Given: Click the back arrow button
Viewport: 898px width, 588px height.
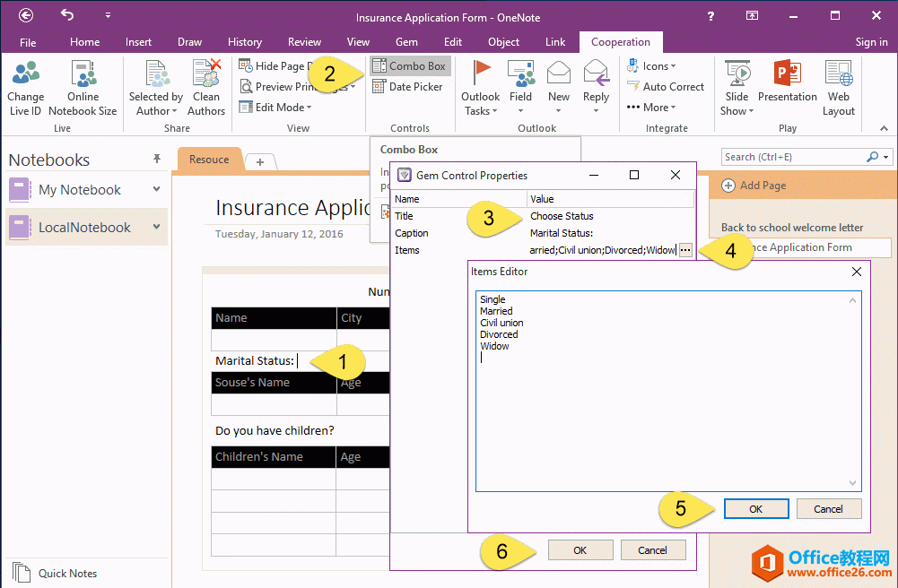Looking at the screenshot, I should pos(26,15).
